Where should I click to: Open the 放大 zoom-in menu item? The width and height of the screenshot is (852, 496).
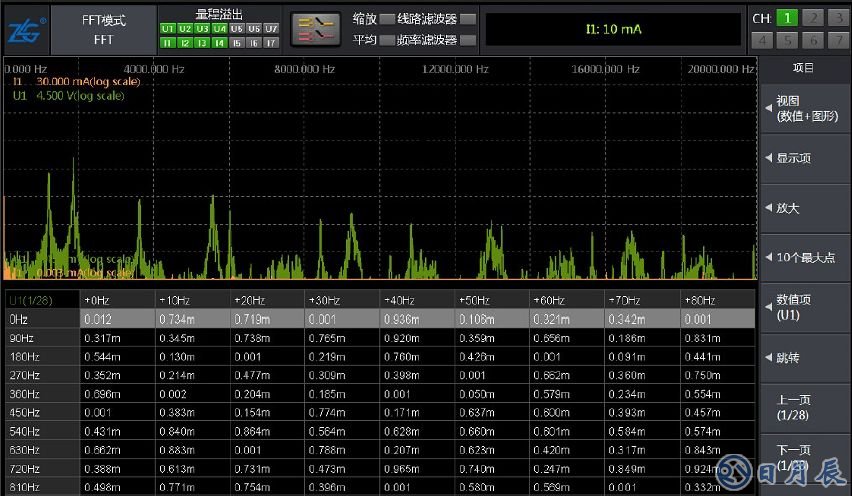click(x=805, y=208)
